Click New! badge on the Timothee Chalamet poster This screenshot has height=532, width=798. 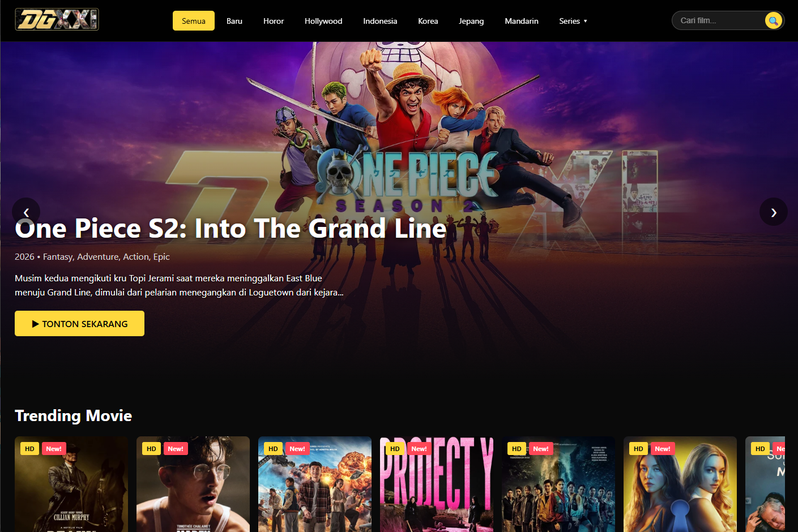[176, 449]
